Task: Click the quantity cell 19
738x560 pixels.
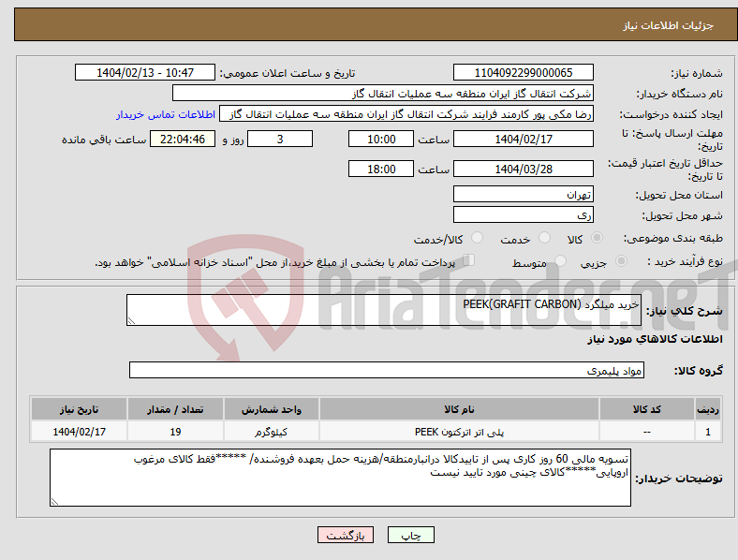Action: click(175, 431)
